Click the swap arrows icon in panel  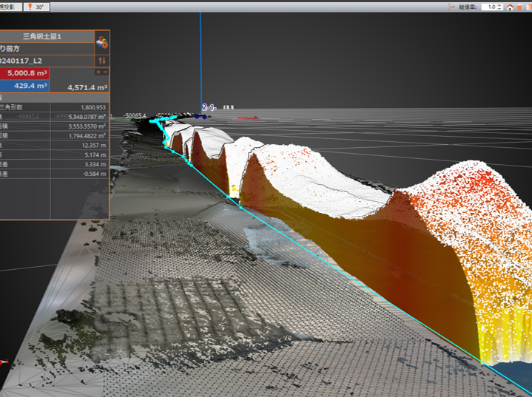(102, 60)
